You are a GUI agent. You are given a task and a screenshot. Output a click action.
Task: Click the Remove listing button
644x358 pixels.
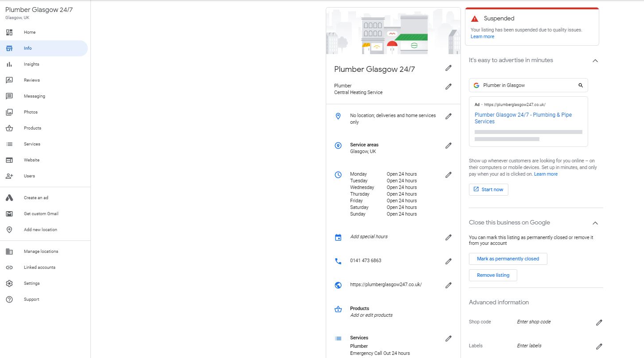point(493,275)
